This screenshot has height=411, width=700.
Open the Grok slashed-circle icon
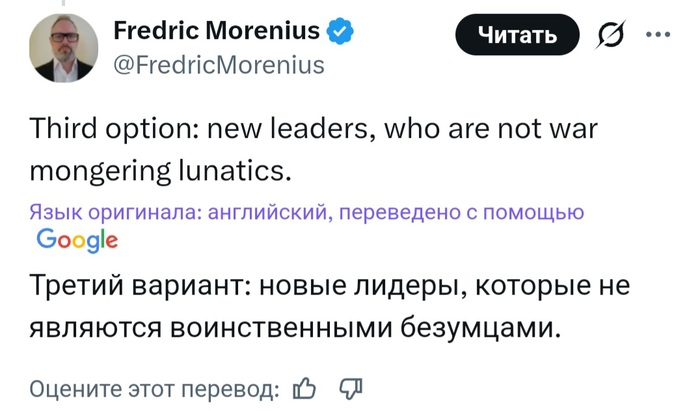608,35
